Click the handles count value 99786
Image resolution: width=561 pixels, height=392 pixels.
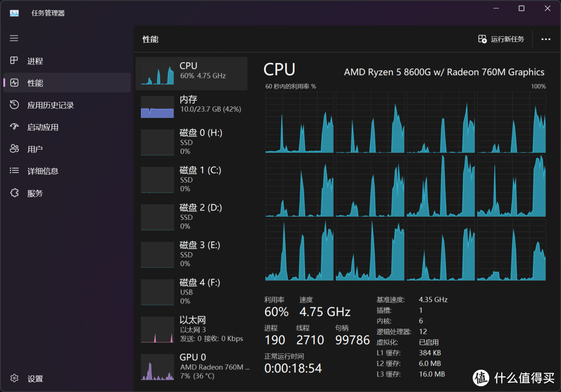[x=352, y=340]
